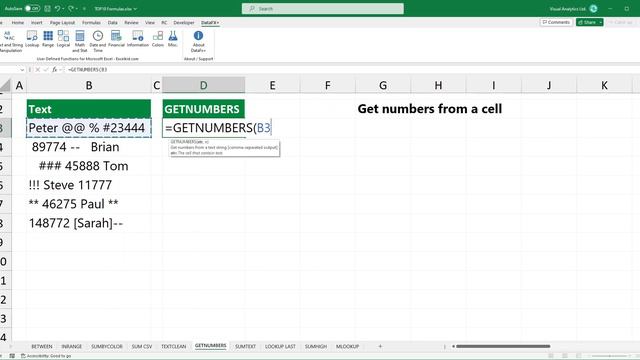This screenshot has height=360, width=640.
Task: Click Accessibility: Good to go status
Action: (x=46, y=356)
